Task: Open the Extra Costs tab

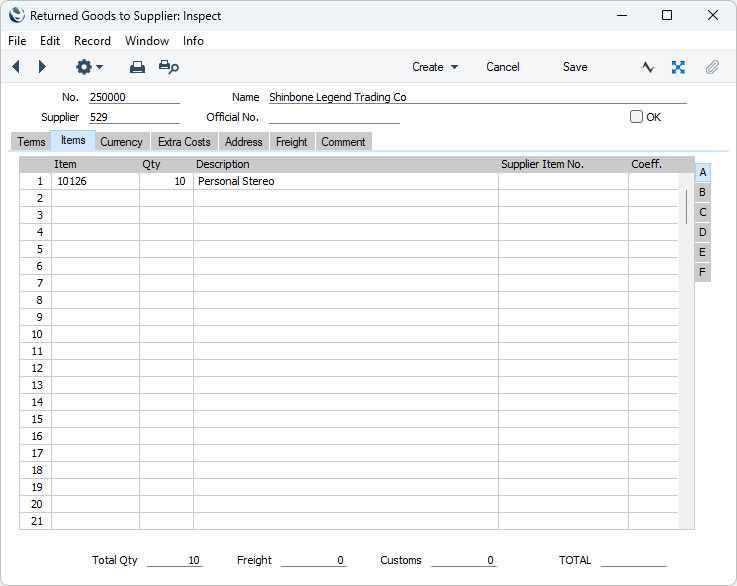Action: (x=184, y=141)
